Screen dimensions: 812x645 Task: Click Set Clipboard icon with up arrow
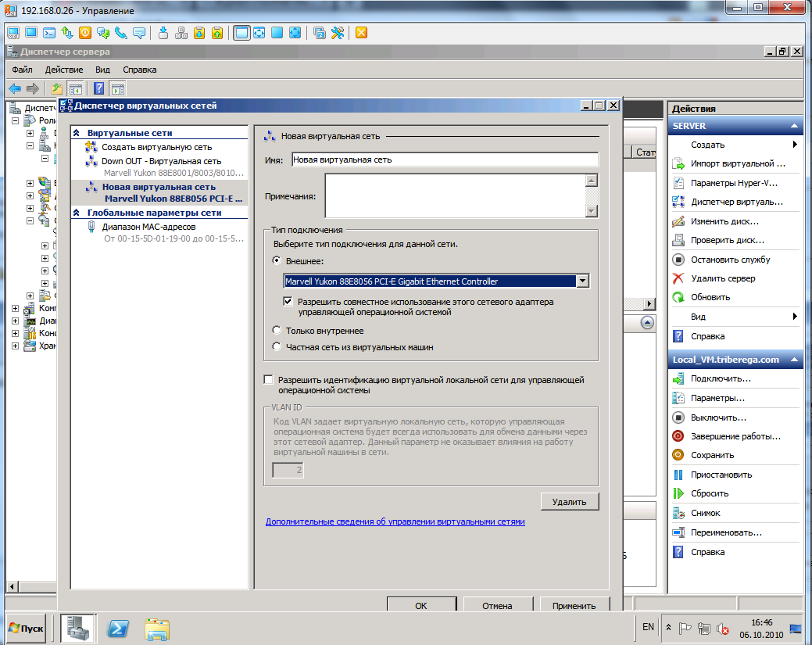click(x=217, y=33)
